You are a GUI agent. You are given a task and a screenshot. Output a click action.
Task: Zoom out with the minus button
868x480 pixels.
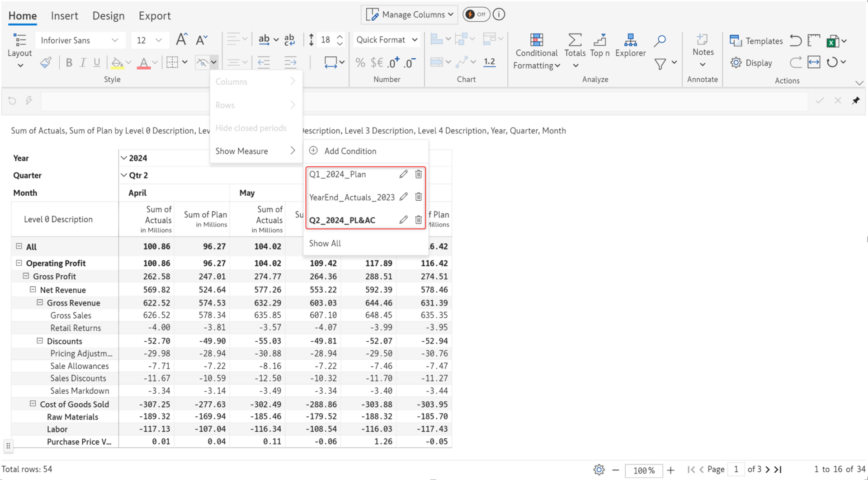615,470
